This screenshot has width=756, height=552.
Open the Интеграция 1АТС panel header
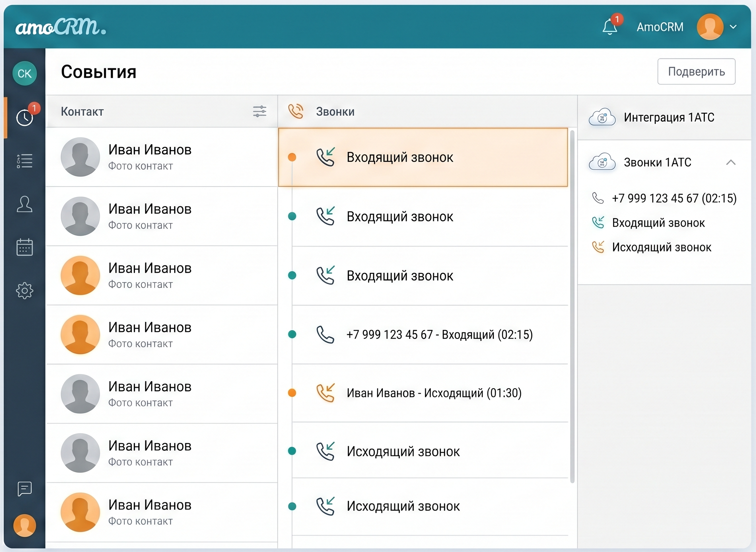[x=669, y=117]
